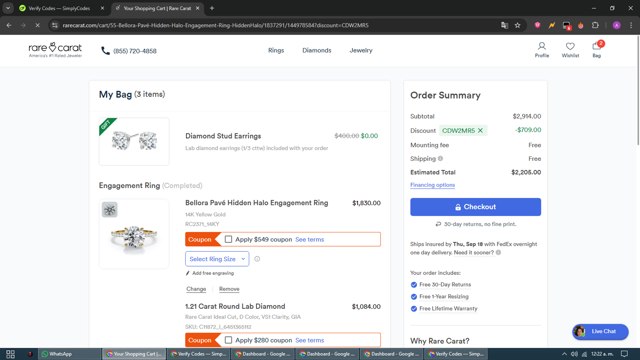Open See terms for $549 coupon
640x360 pixels.
coord(309,239)
